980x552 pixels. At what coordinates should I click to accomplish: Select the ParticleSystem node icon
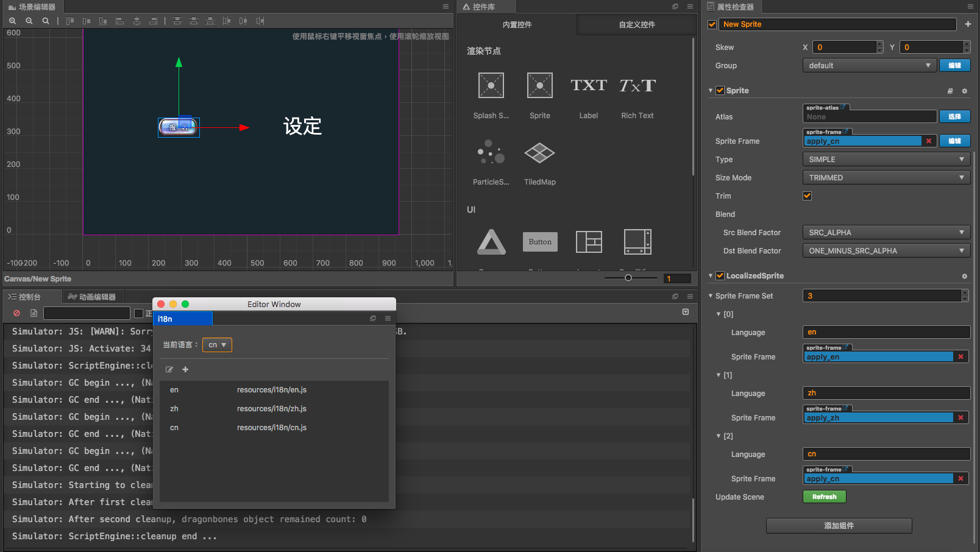point(491,152)
